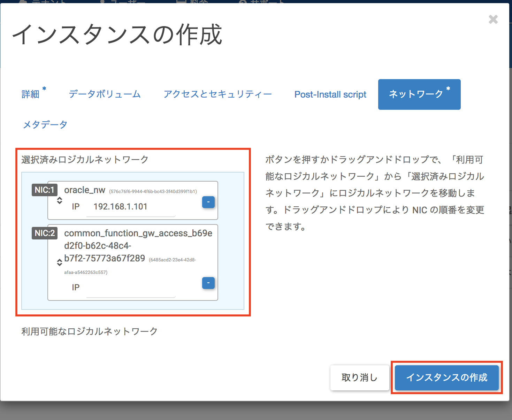Select the ネットワーク tab
This screenshot has width=512, height=420.
pos(419,94)
